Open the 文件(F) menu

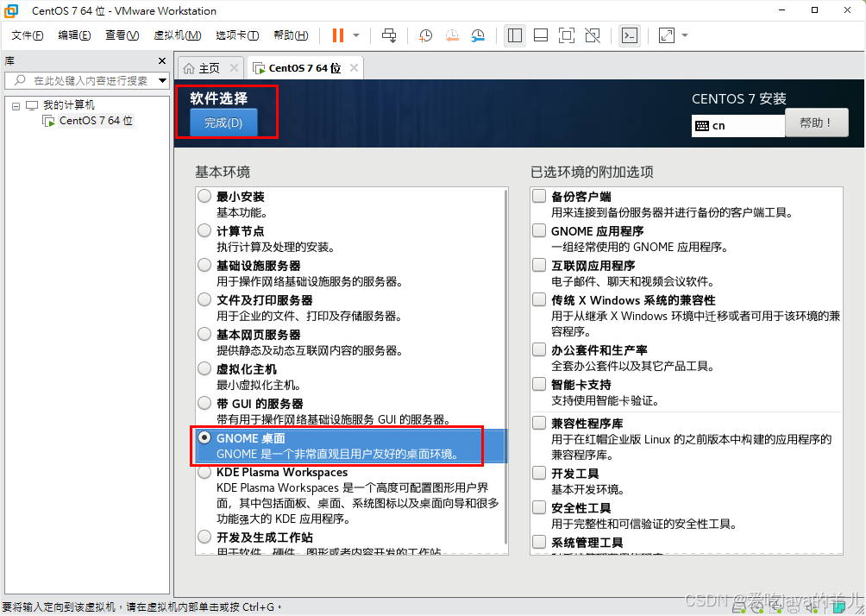point(27,35)
